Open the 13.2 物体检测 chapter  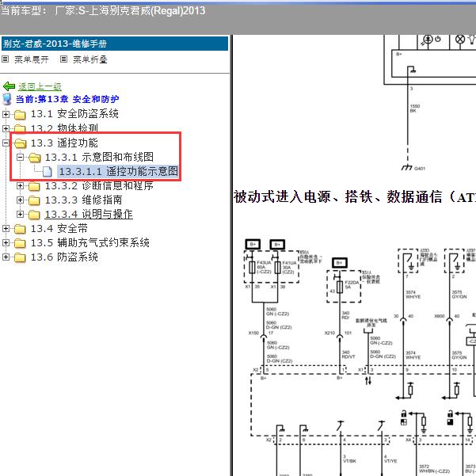pos(64,128)
